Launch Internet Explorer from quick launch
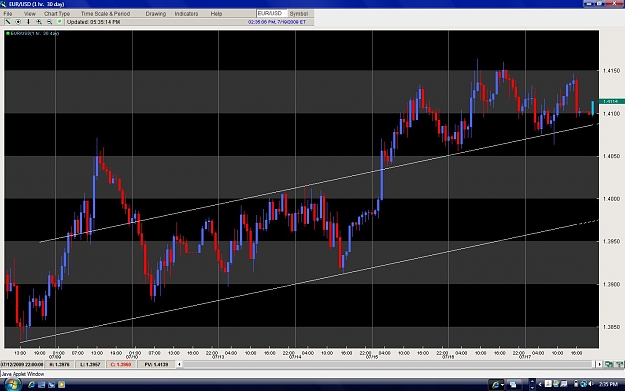625x391 pixels. 31,385
